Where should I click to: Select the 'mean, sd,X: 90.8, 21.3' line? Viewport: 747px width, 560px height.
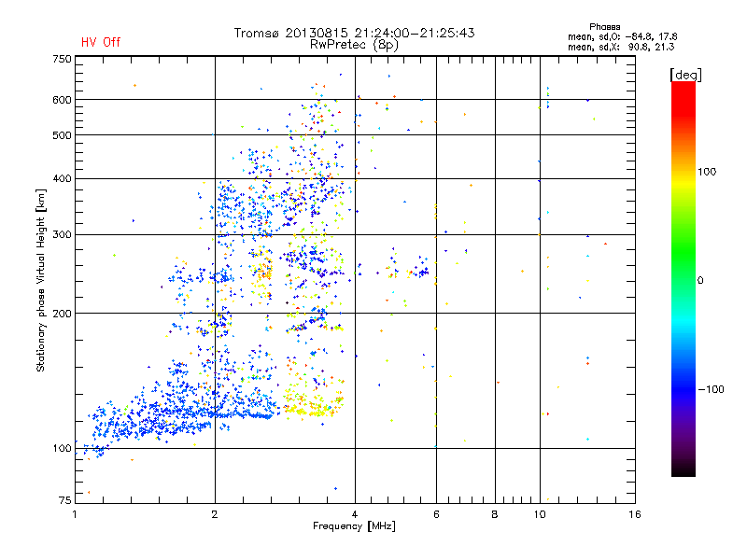pyautogui.click(x=621, y=48)
